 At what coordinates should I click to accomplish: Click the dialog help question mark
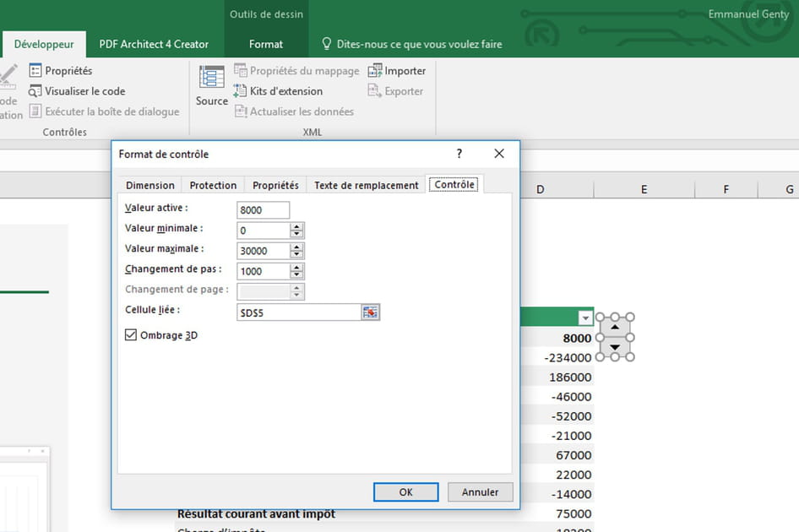click(x=459, y=154)
